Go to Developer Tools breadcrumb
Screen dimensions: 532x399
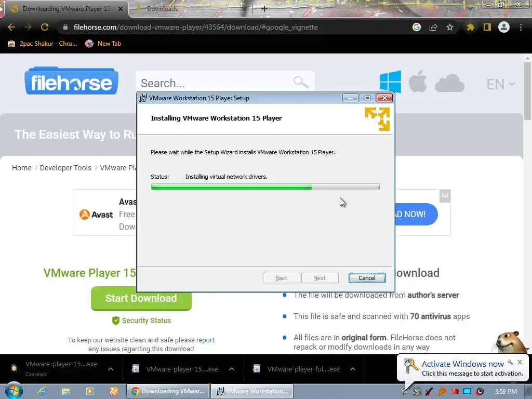[x=65, y=168]
